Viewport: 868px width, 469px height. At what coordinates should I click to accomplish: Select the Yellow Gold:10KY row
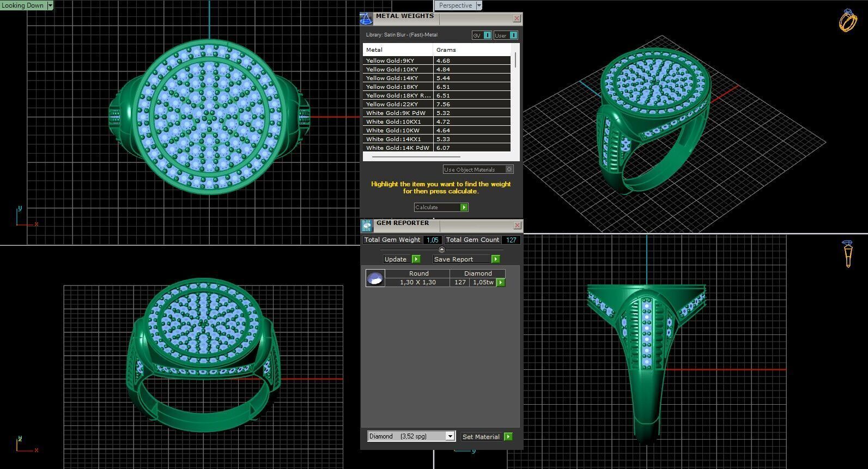click(x=436, y=69)
